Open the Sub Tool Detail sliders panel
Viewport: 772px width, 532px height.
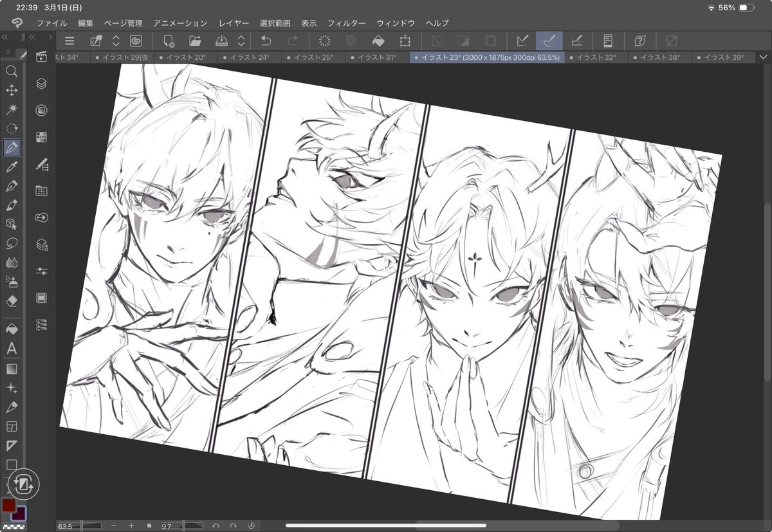click(42, 271)
